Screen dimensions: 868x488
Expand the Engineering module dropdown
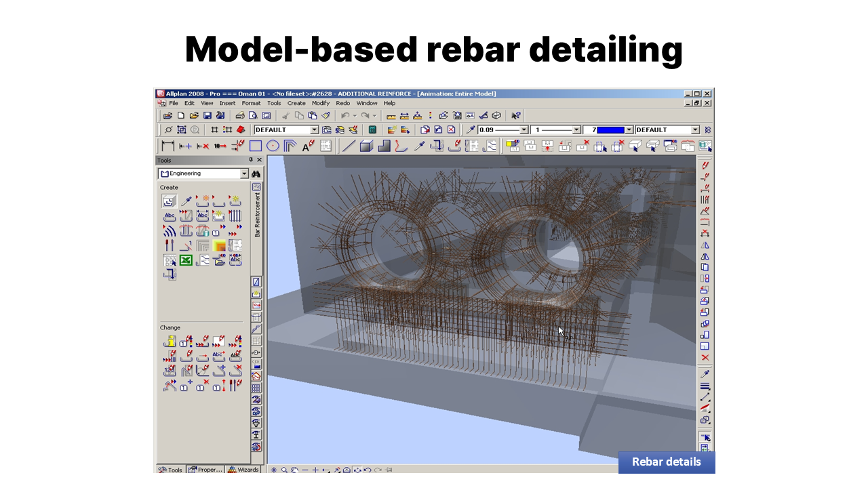(x=244, y=174)
